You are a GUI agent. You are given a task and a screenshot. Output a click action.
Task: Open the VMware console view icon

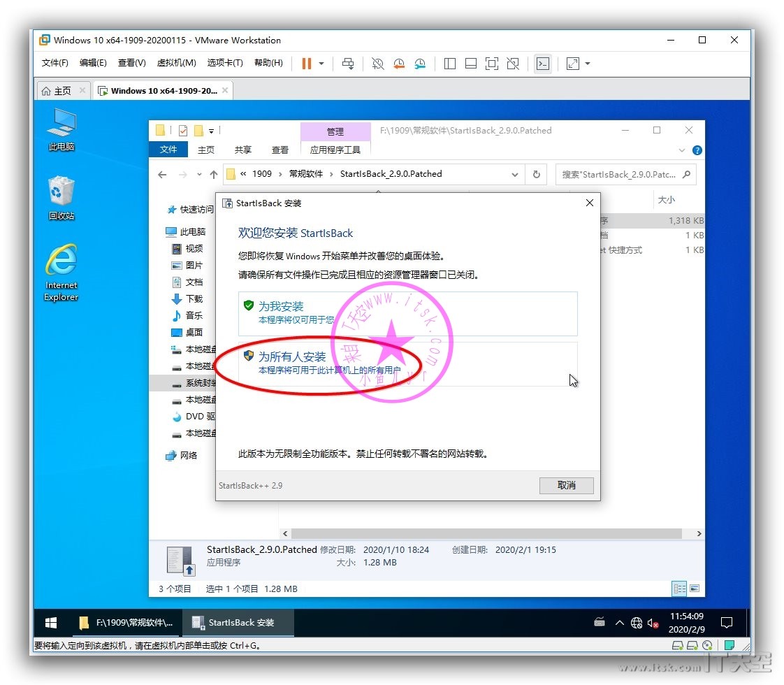point(543,64)
